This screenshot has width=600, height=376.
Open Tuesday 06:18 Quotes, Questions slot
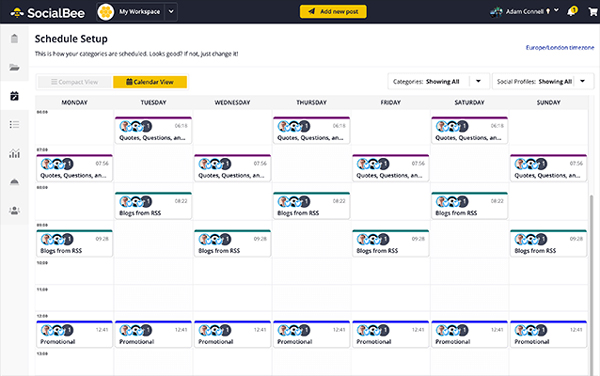click(153, 130)
